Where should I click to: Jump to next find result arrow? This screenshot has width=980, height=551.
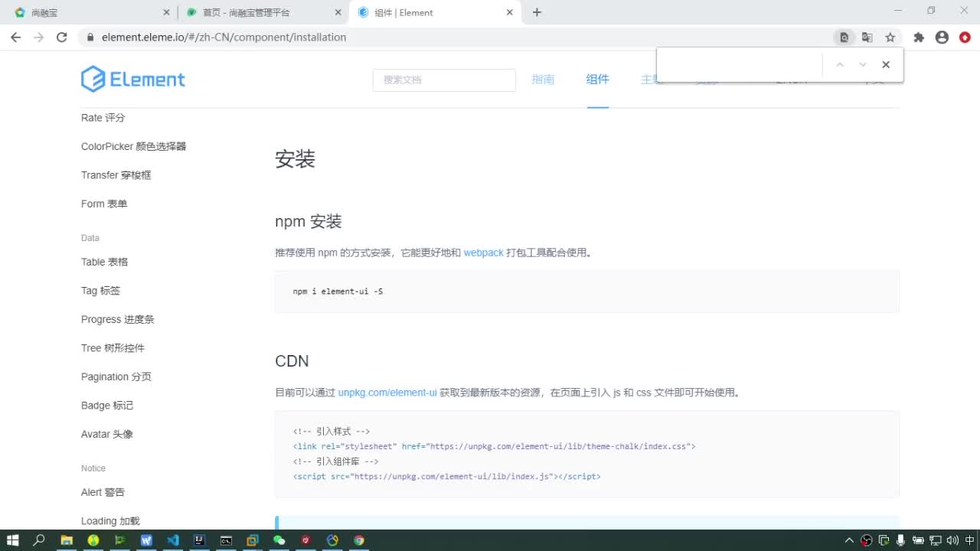coord(863,65)
